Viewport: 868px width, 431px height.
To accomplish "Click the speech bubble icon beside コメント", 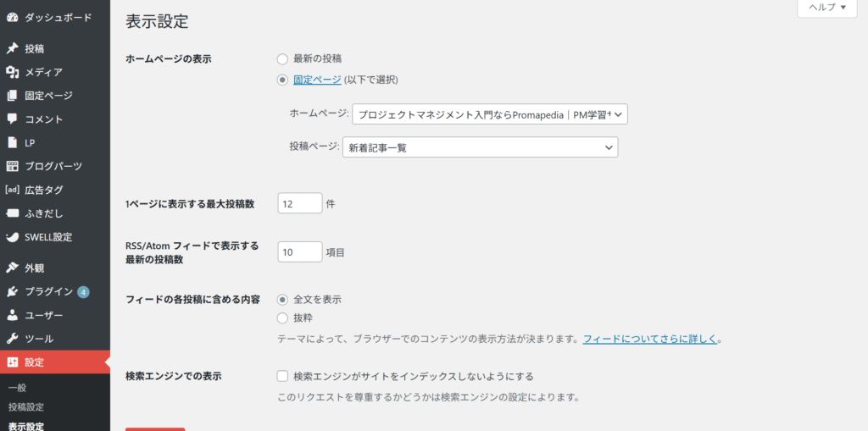I will coord(12,119).
